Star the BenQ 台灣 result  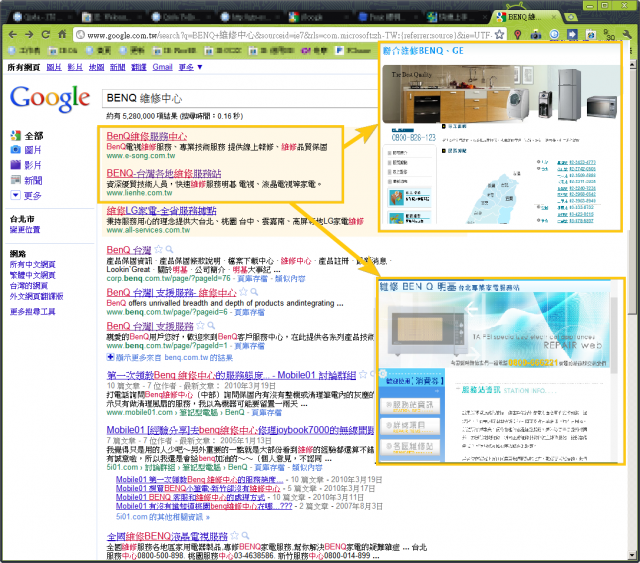pos(158,249)
